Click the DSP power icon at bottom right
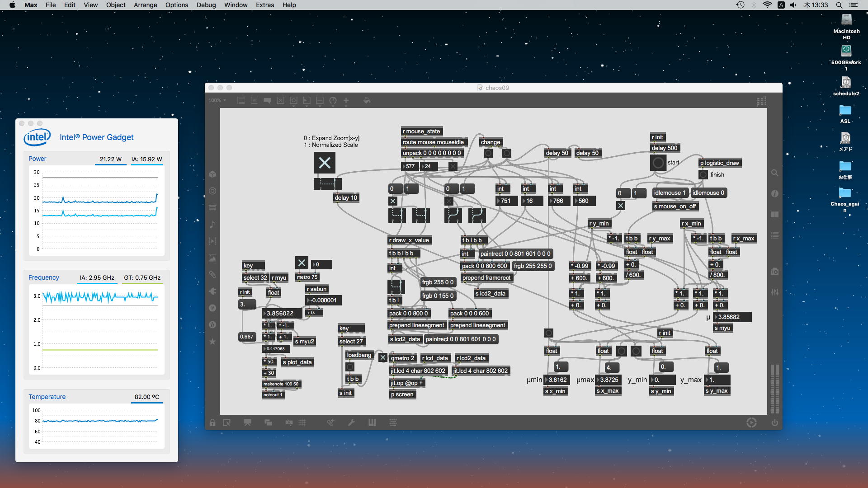 [775, 423]
